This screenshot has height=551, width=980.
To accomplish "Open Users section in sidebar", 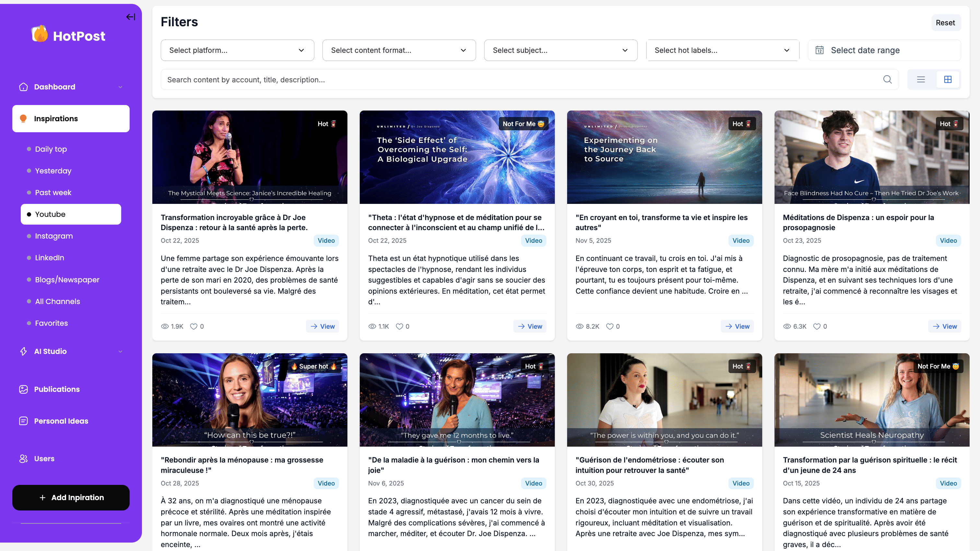I will (x=44, y=459).
